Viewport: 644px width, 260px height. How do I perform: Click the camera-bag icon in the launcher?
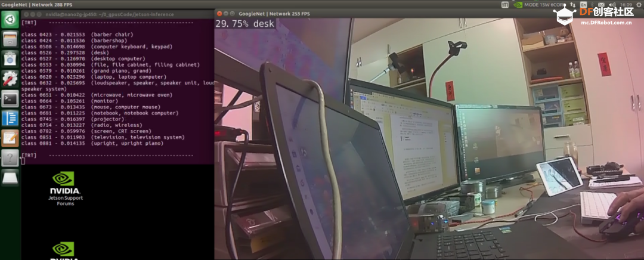tap(10, 58)
